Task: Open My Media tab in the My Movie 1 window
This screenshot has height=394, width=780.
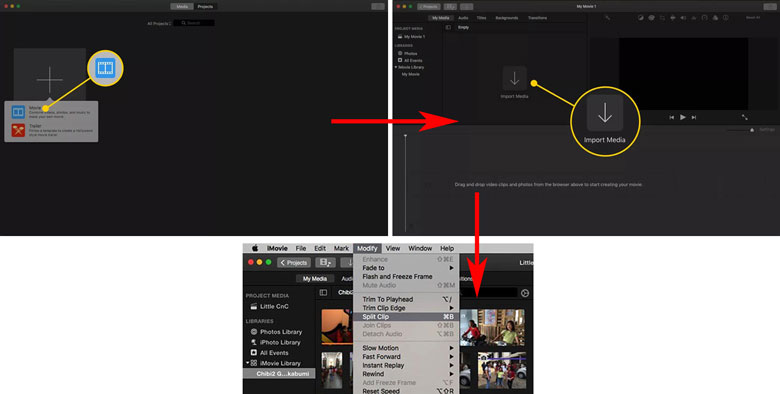Action: [x=440, y=18]
